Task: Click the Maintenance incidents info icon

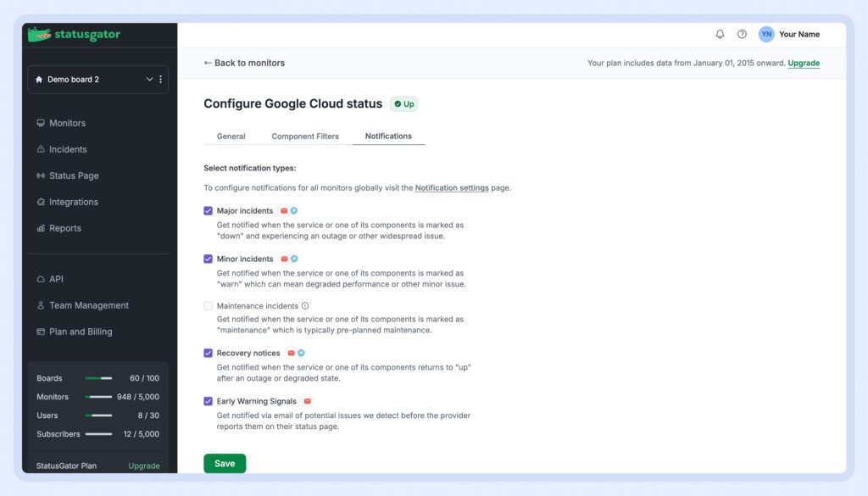Action: click(x=305, y=306)
